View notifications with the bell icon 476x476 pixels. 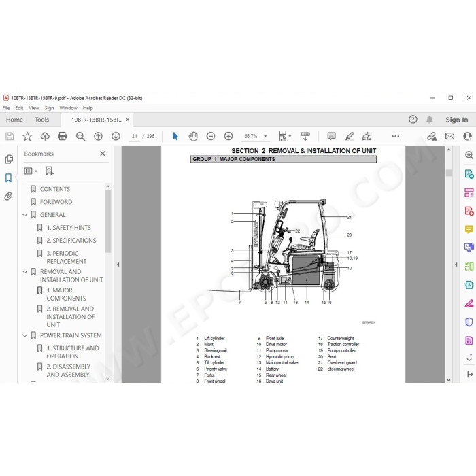(x=429, y=119)
